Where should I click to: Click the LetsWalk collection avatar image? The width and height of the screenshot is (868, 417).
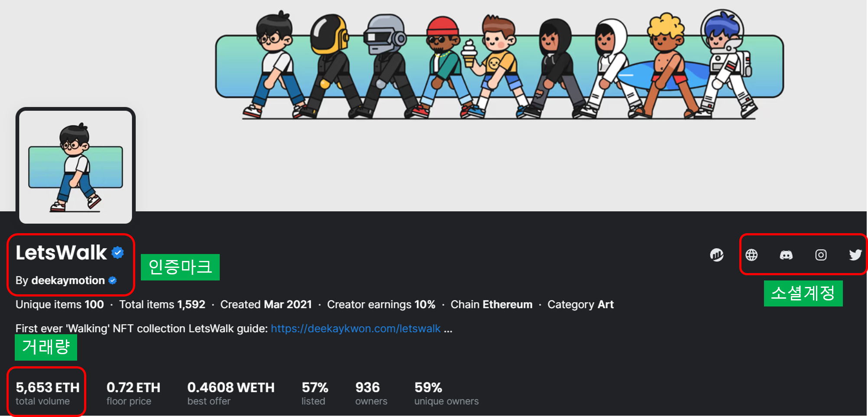click(76, 167)
